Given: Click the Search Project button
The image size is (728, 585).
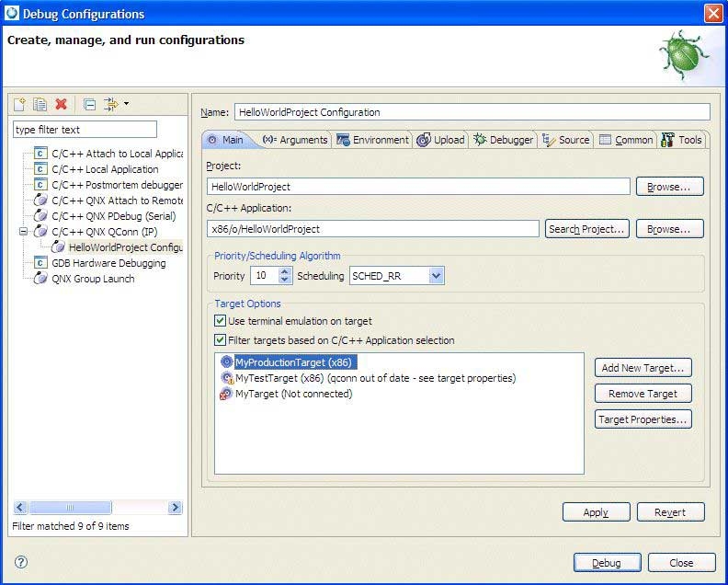Looking at the screenshot, I should [586, 229].
